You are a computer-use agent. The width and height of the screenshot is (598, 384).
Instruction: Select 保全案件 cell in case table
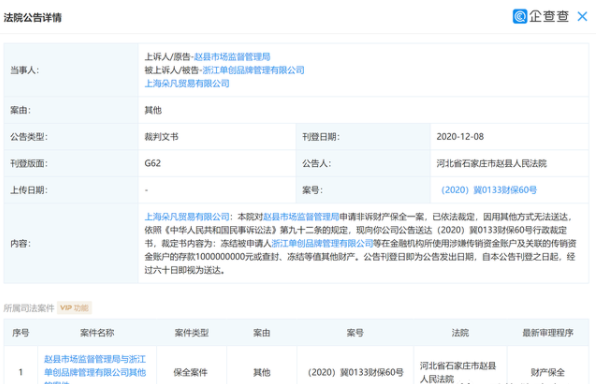click(191, 372)
